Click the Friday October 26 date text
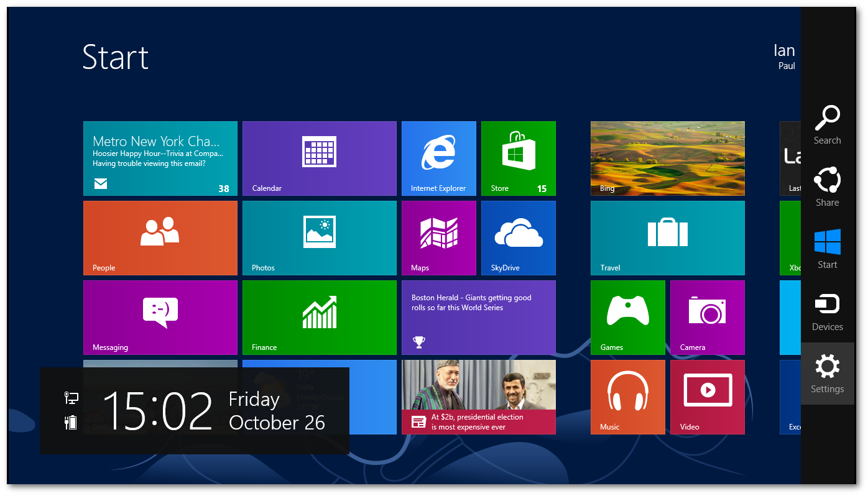 coord(277,411)
